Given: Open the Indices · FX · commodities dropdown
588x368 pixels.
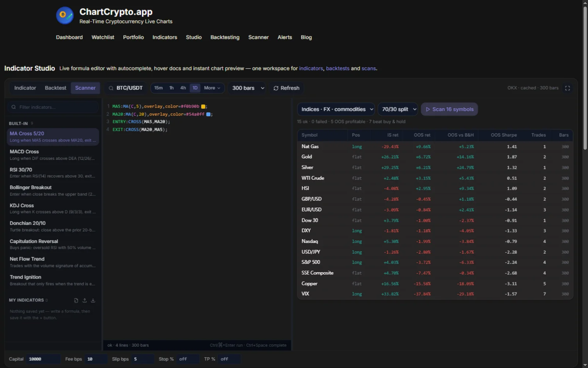Looking at the screenshot, I should [336, 109].
